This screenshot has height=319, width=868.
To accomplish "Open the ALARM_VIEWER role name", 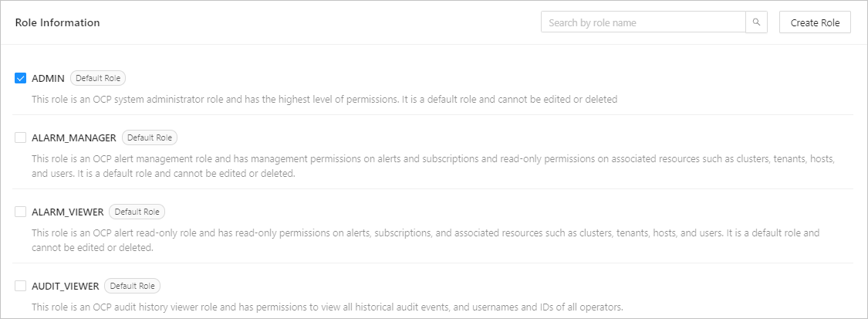I will [67, 212].
